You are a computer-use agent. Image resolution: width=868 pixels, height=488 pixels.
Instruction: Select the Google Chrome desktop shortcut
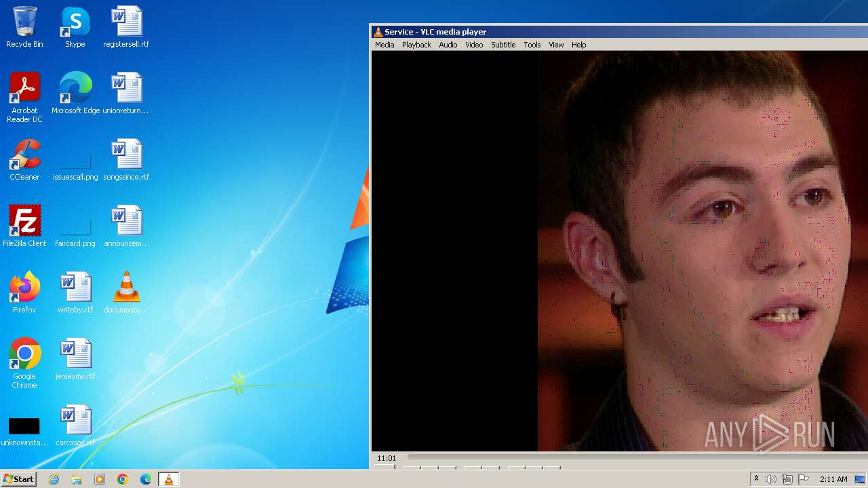pyautogui.click(x=24, y=363)
